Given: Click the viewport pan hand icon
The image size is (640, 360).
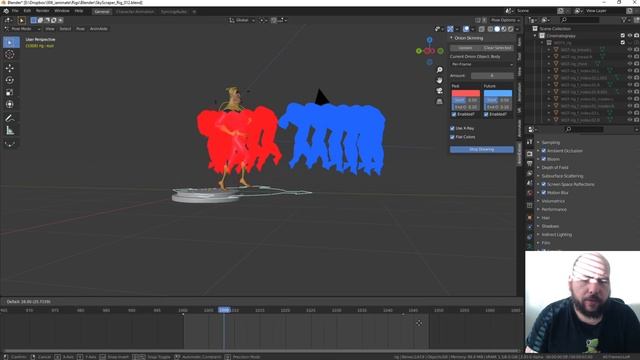Looking at the screenshot, I should coord(440,80).
